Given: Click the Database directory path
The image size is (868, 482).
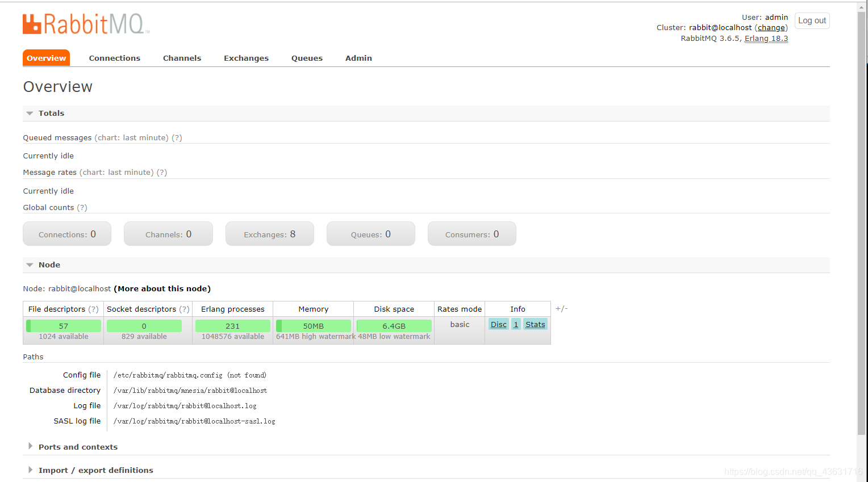Looking at the screenshot, I should click(x=190, y=390).
